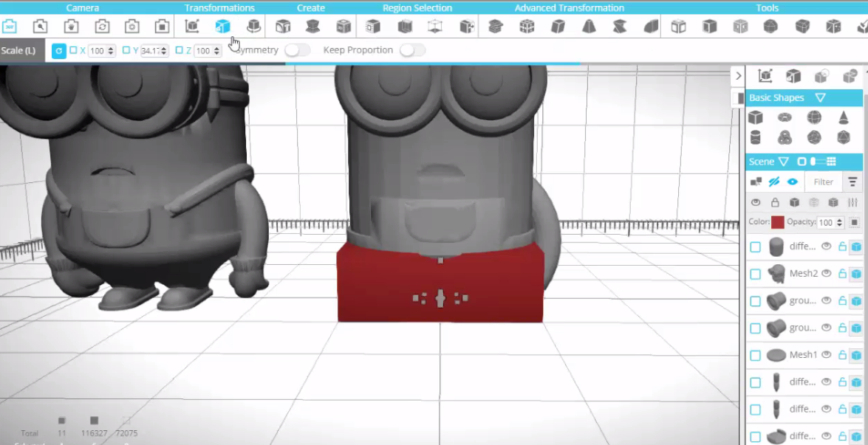This screenshot has width=868, height=445.
Task: Select the Taper truncated-pyramid tool
Action: 589,26
